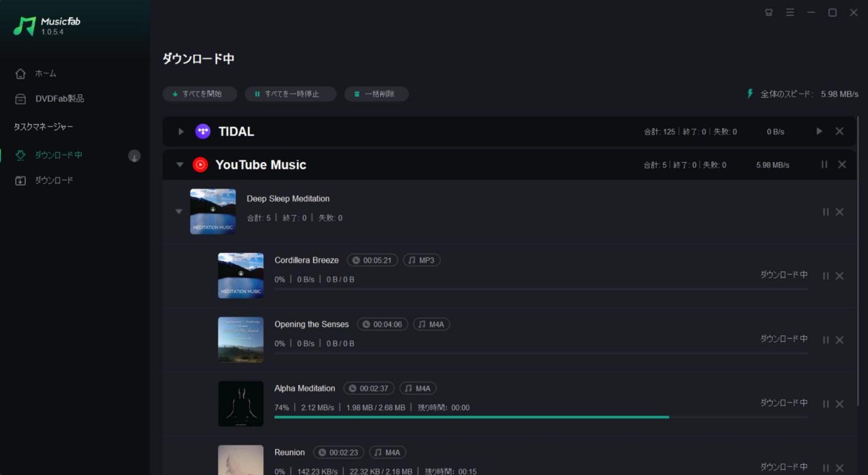Screen dimensions: 868x475
Task: Open the ホーム home page
Action: click(x=36, y=74)
